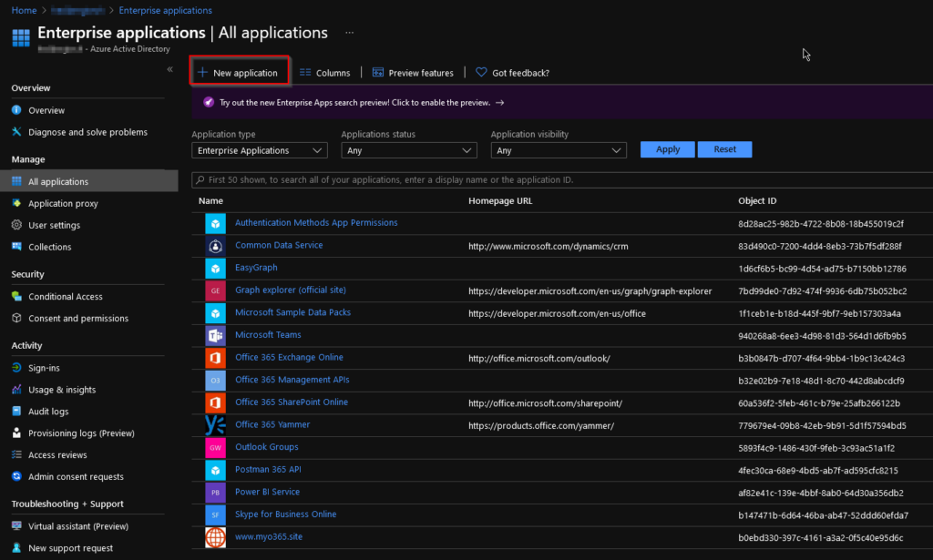Viewport: 933px width, 560px height.
Task: Click the Admin consent requests icon
Action: (16, 476)
